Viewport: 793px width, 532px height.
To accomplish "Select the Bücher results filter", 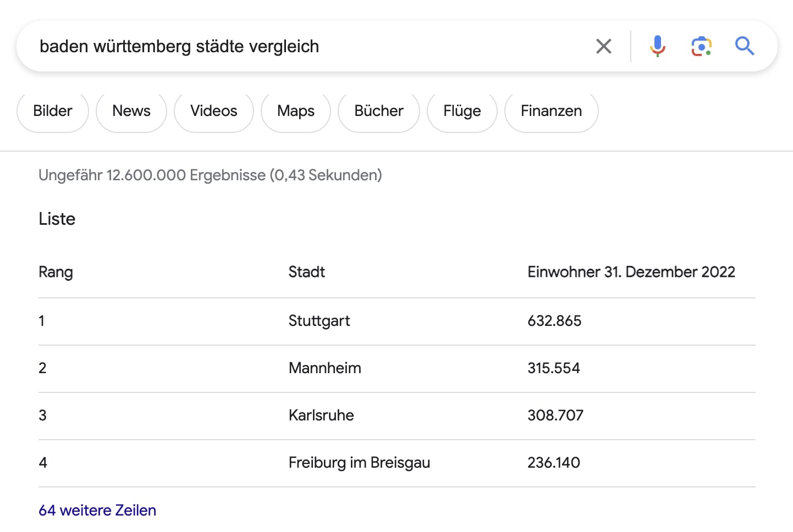I will pyautogui.click(x=378, y=111).
